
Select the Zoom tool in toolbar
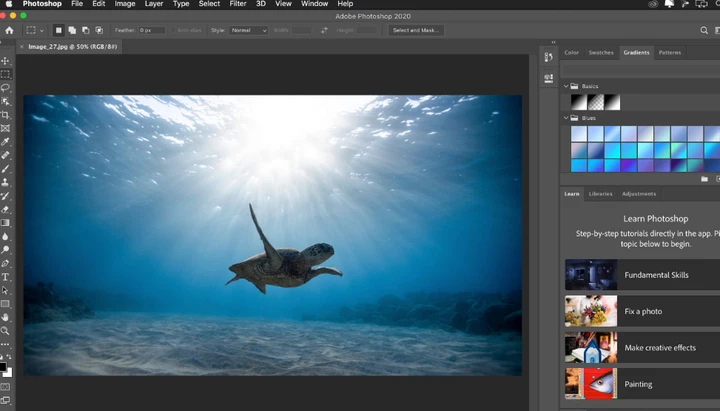click(6, 331)
